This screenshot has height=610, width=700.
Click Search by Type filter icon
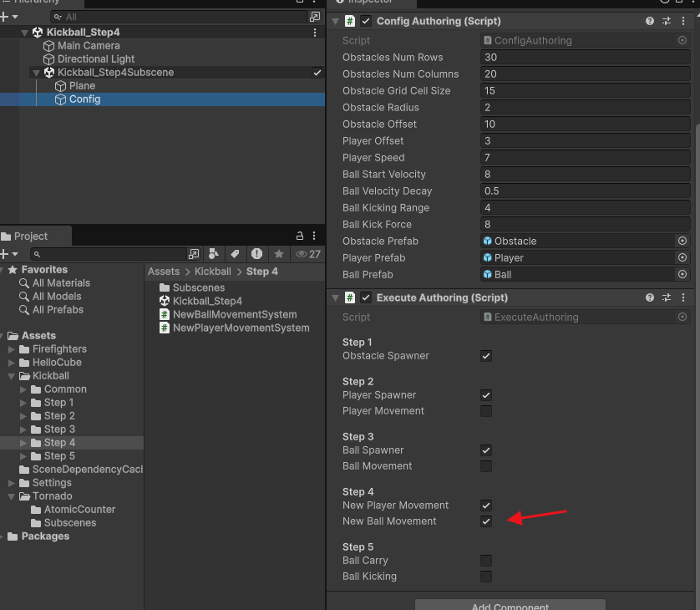(x=214, y=254)
